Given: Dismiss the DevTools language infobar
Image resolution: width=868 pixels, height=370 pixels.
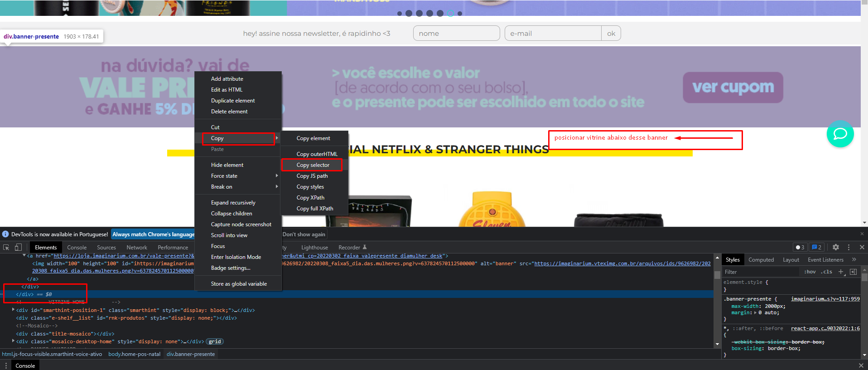Looking at the screenshot, I should tap(862, 234).
